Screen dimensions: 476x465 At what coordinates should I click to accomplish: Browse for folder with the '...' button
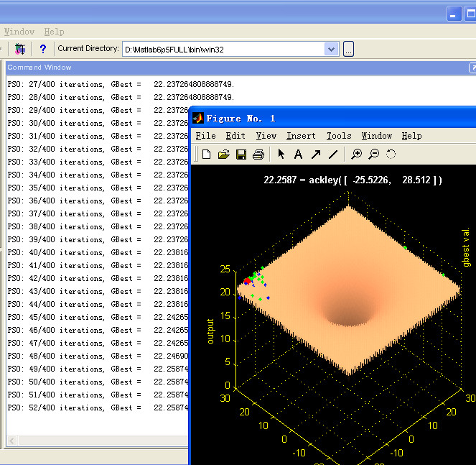point(348,49)
